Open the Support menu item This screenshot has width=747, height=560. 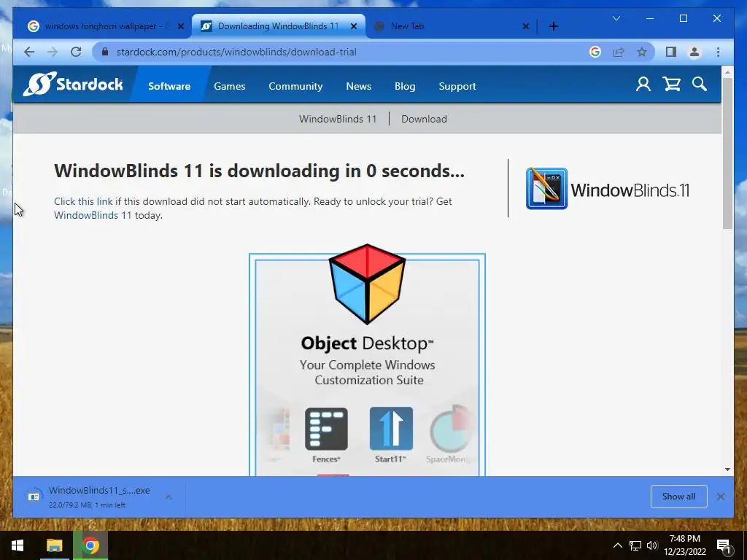pos(457,86)
